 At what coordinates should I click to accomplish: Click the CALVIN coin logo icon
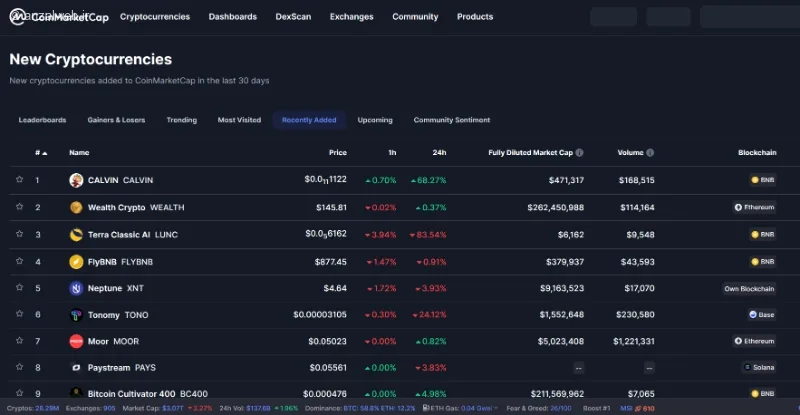[x=76, y=180]
